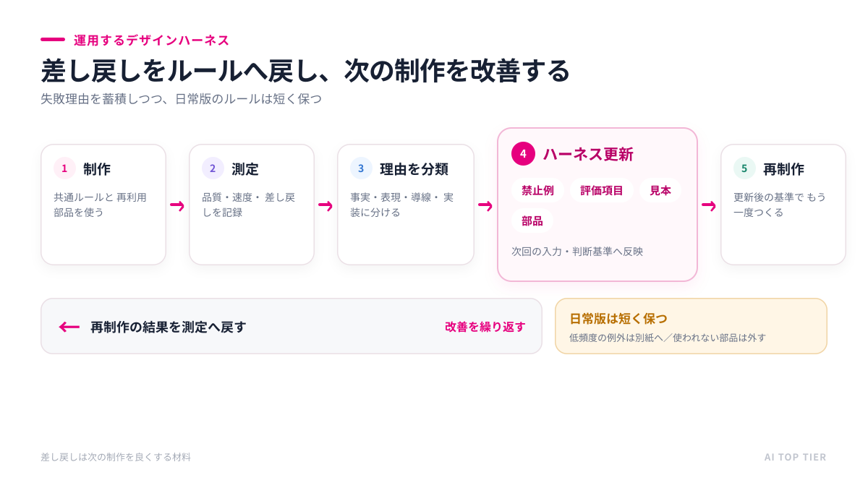Click the arrow pointing to 再制作 card
868x488 pixels.
pos(709,206)
